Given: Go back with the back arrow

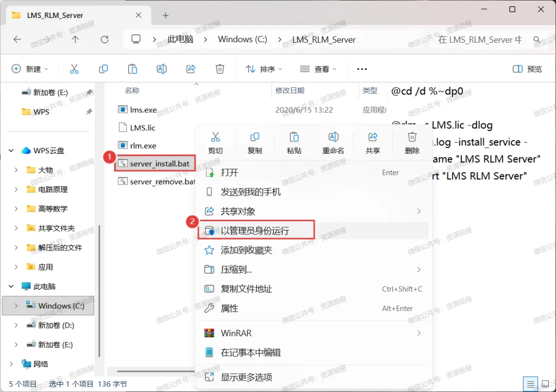Looking at the screenshot, I should 17,39.
